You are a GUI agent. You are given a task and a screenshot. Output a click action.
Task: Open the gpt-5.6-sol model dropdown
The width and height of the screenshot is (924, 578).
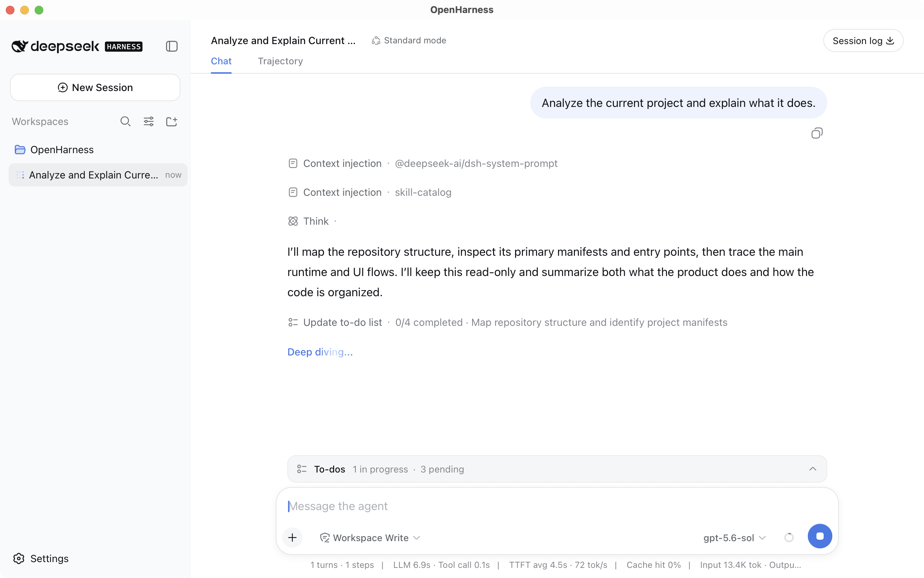(734, 538)
